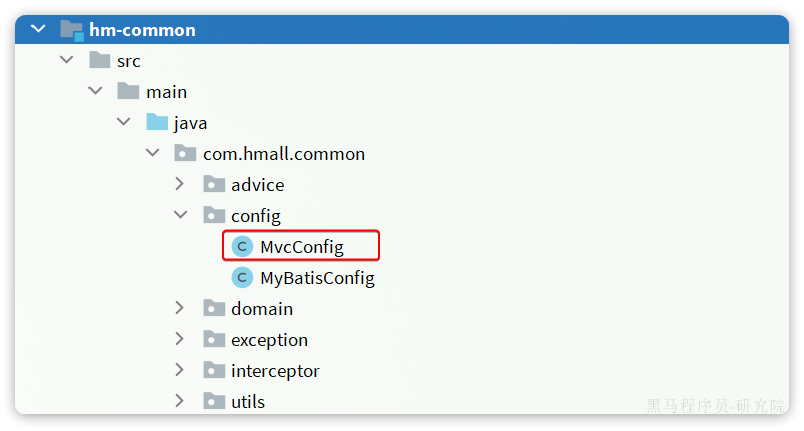Select the com.hmall.common package label
This screenshot has height=431, width=804.
coord(283,154)
